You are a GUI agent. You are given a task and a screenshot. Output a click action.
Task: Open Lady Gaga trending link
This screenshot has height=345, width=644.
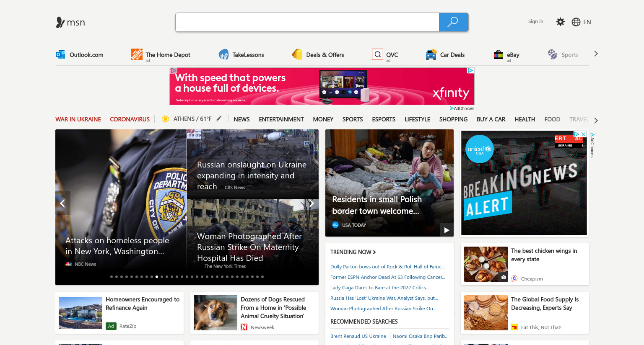coord(380,288)
